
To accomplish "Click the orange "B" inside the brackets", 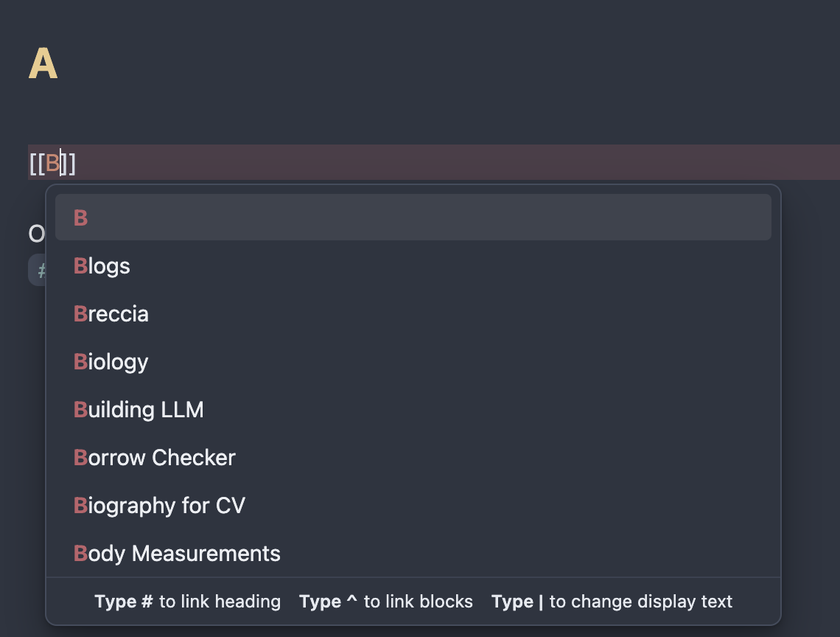I will coord(52,163).
